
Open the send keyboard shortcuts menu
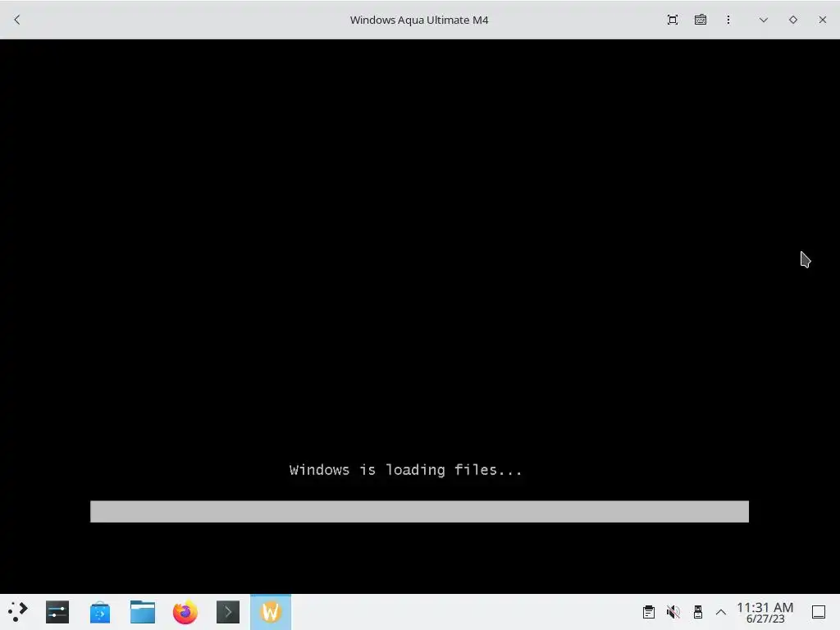tap(701, 20)
